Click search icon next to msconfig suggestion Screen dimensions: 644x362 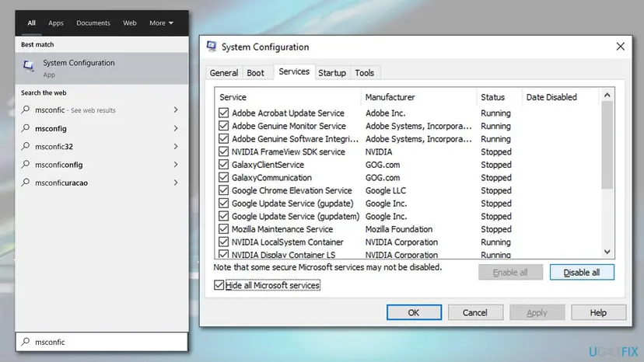[x=26, y=128]
